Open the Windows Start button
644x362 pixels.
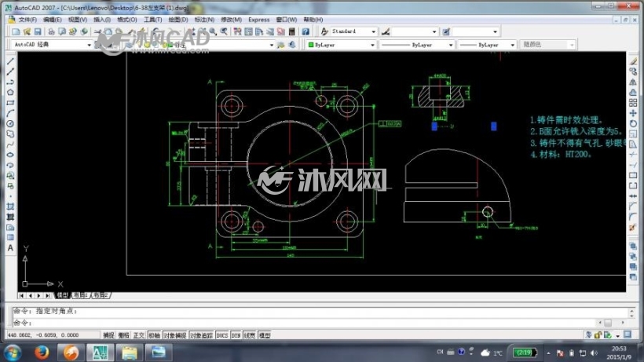(x=13, y=352)
